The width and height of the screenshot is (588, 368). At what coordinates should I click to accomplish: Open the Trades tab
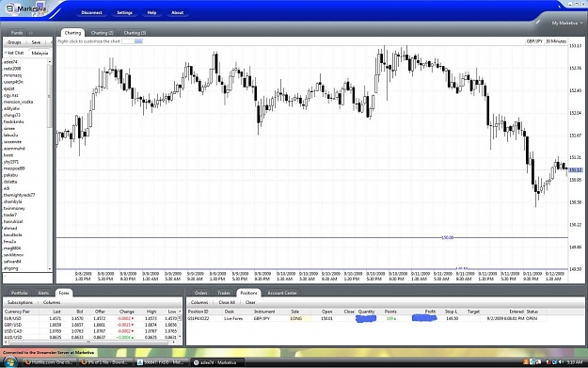(224, 293)
